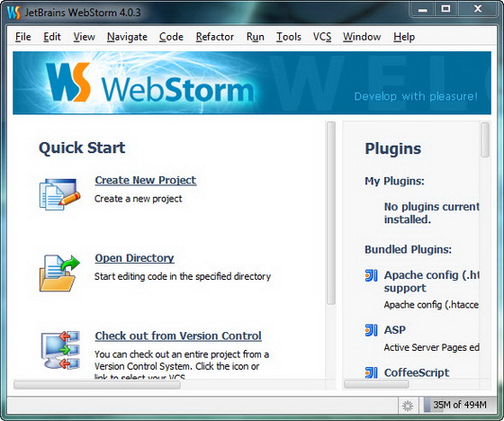Maximize the WebStorm window
The height and width of the screenshot is (421, 504).
[445, 10]
